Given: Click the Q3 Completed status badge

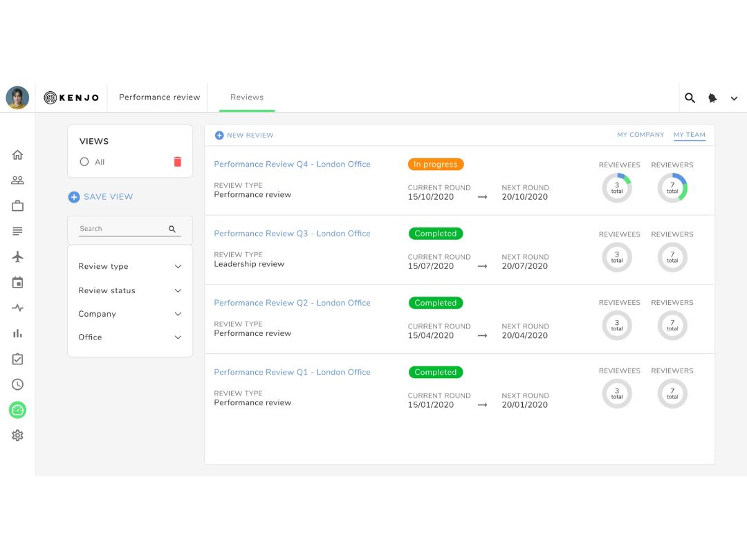Looking at the screenshot, I should click(x=436, y=234).
